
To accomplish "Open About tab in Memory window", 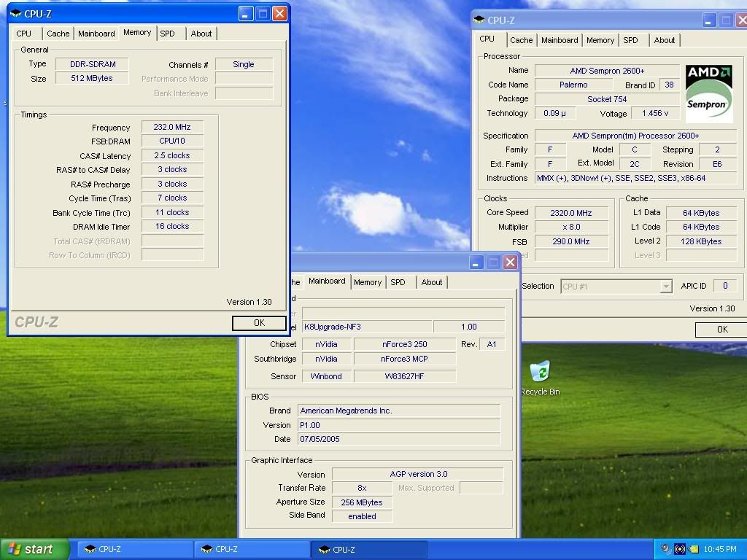I will pos(201,34).
